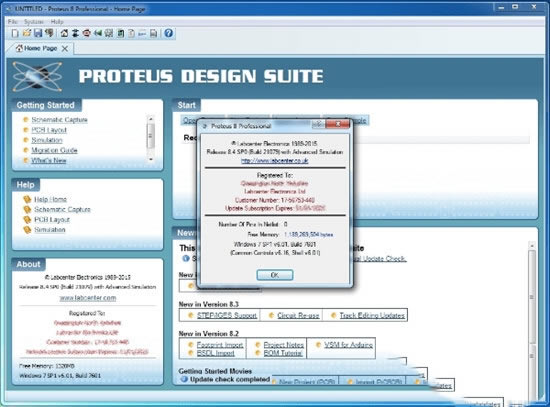The width and height of the screenshot is (550, 407).
Task: Click the Proteus atom logo in banner
Action: [x=37, y=76]
